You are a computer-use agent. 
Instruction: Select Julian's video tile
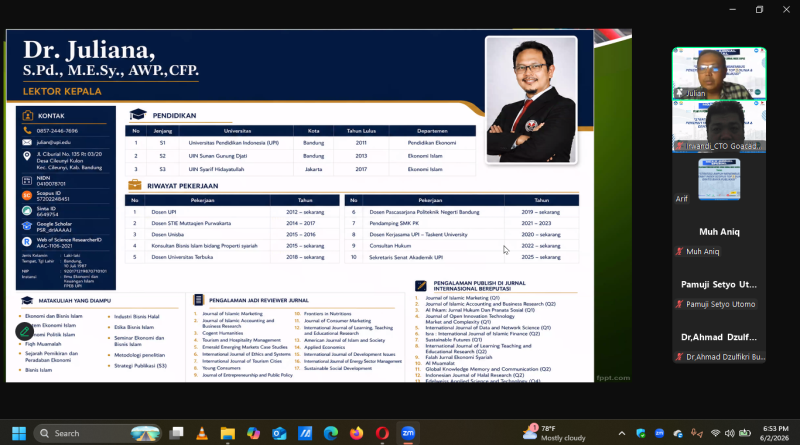coord(719,73)
